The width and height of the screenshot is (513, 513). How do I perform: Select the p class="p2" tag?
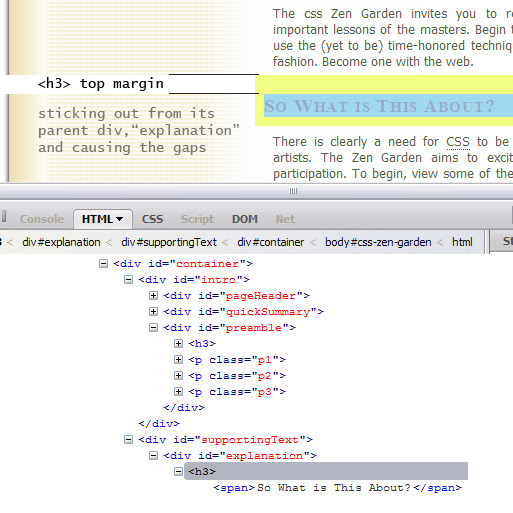point(237,376)
